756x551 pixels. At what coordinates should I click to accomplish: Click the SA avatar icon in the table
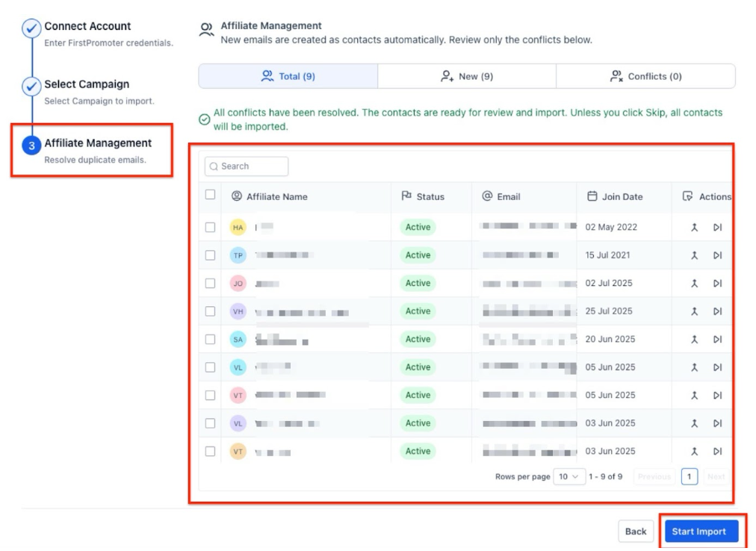[238, 340]
